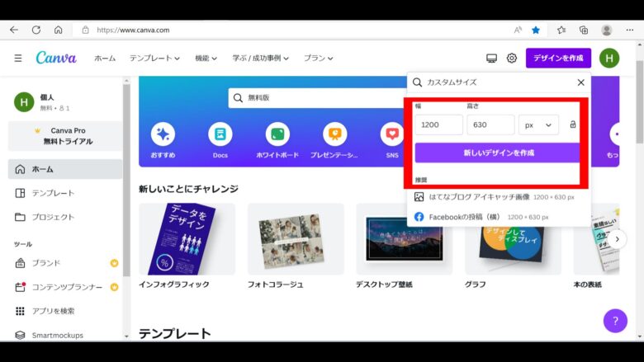The height and width of the screenshot is (362, 644).
Task: Click the address bar lock icon
Action: (x=85, y=30)
